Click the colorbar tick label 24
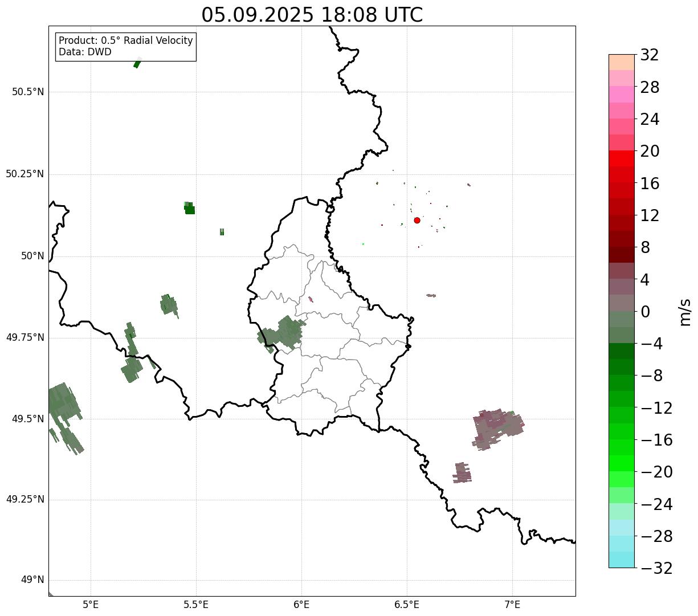 [x=650, y=119]
